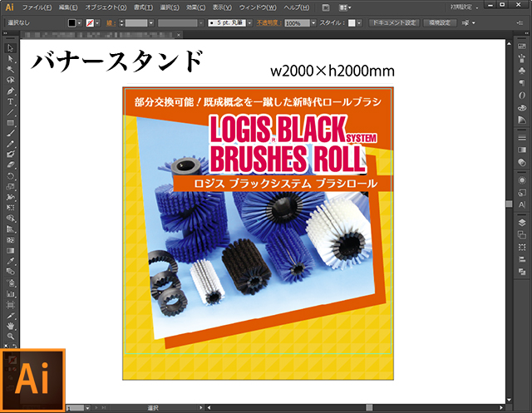Open the Paragraph panel icon

click(x=522, y=82)
